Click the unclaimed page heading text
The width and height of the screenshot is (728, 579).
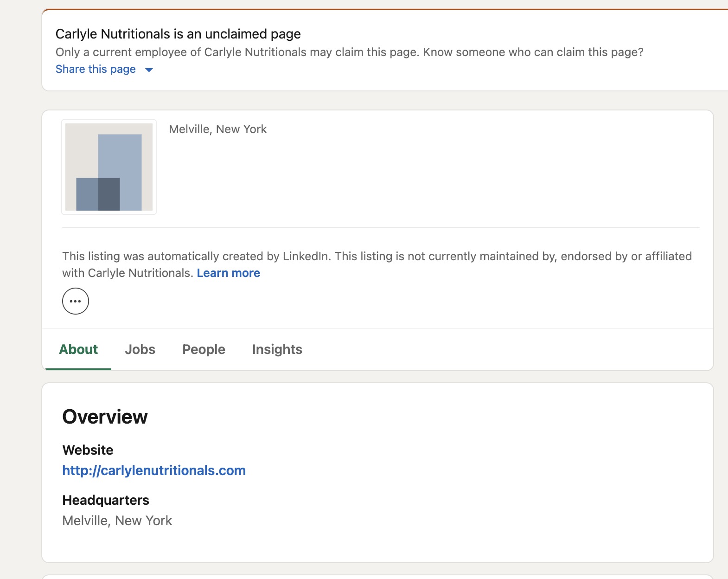[178, 34]
